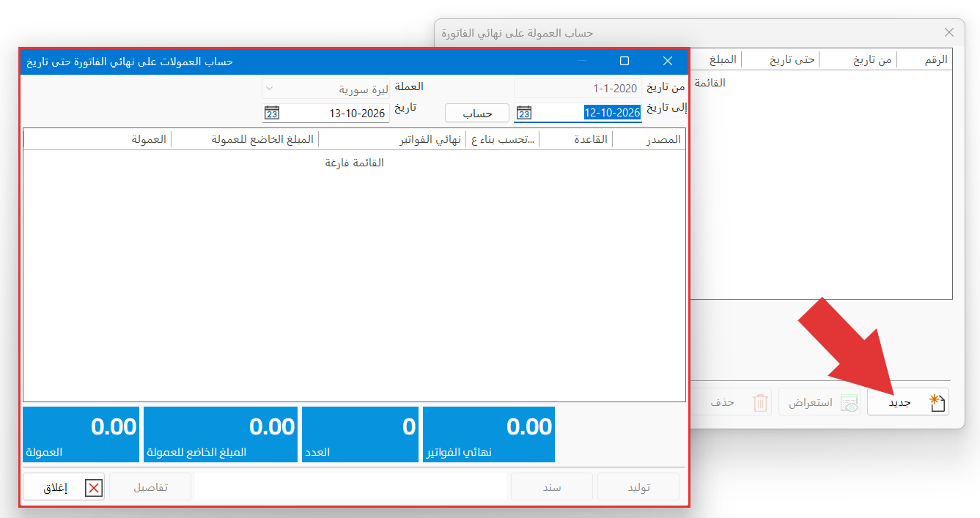980x518 pixels.
Task: Click the تحسب بناء ع column header
Action: [503, 139]
